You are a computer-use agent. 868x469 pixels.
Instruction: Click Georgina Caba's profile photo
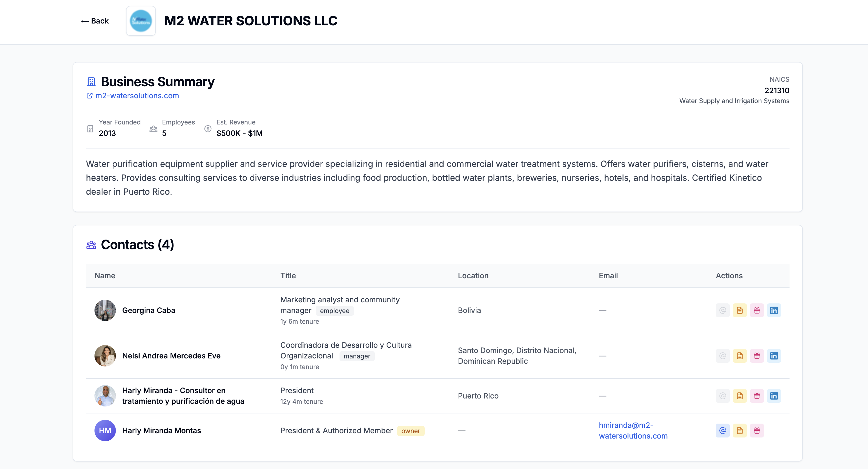coord(105,310)
